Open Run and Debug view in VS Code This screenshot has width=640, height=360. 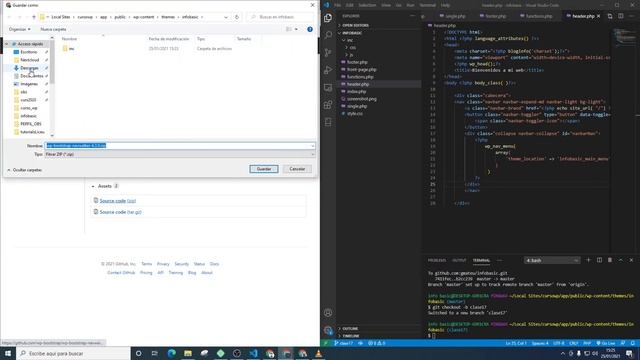pos(328,70)
